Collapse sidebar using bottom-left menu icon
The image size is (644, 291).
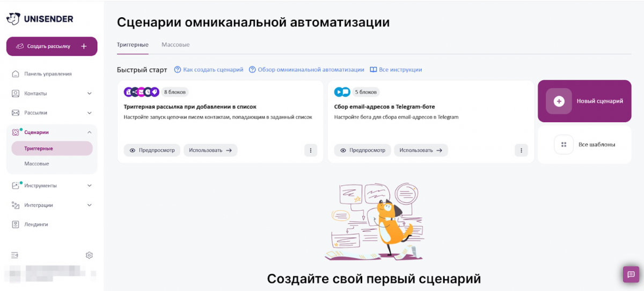tap(15, 255)
